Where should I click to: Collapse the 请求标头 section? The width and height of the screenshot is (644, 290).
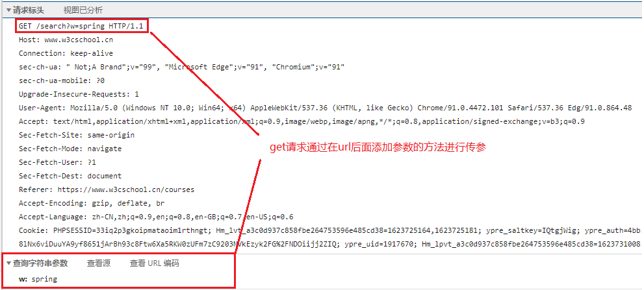tap(9, 10)
